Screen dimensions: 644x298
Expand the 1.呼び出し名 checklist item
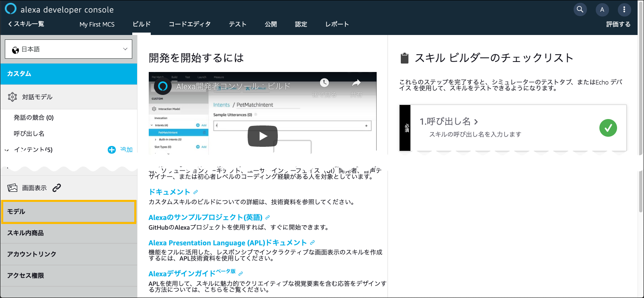coord(449,121)
